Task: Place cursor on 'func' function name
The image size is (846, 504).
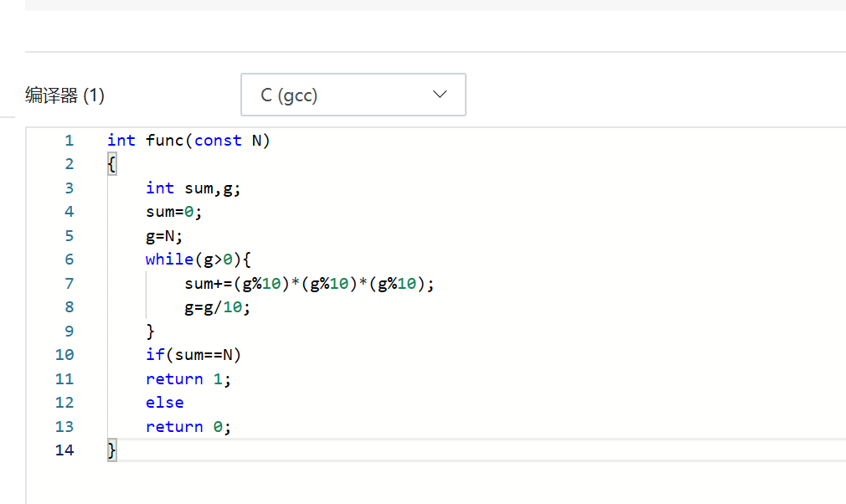Action: [x=165, y=141]
